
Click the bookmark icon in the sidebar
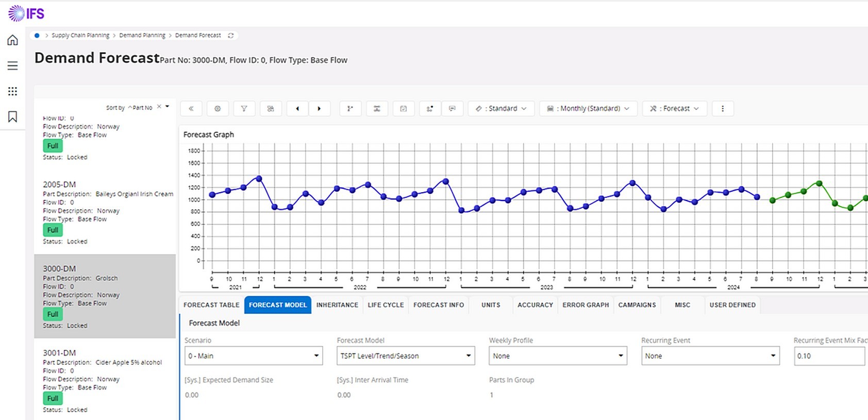pos(12,117)
